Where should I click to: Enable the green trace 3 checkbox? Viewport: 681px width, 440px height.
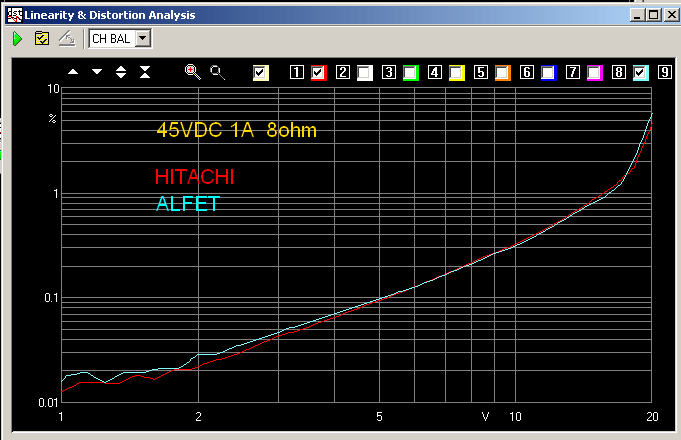coord(411,72)
